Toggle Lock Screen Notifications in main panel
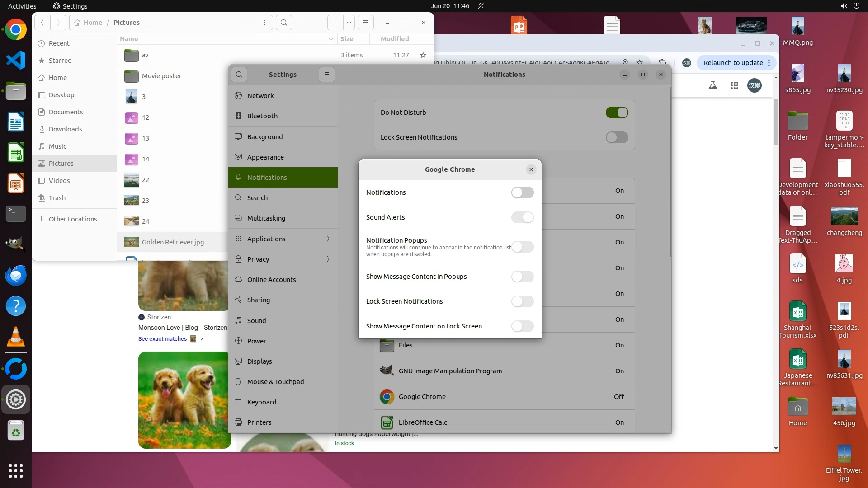868x488 pixels. [x=617, y=137]
